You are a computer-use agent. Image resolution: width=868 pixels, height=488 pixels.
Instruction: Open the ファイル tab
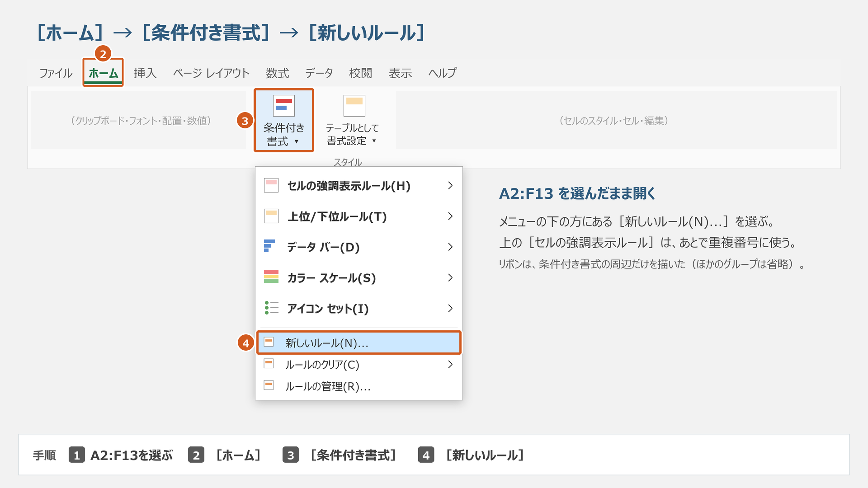[56, 73]
